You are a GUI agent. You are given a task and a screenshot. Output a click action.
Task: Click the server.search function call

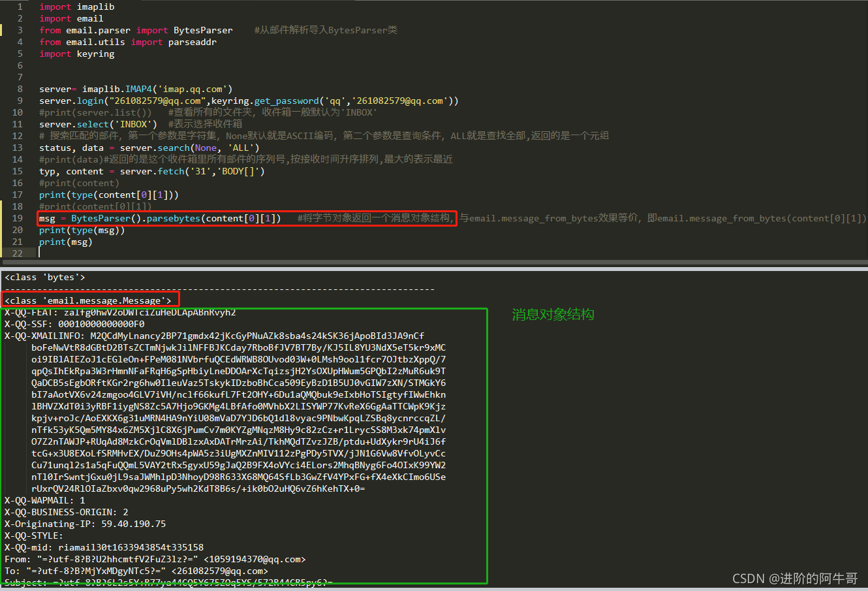(163, 148)
